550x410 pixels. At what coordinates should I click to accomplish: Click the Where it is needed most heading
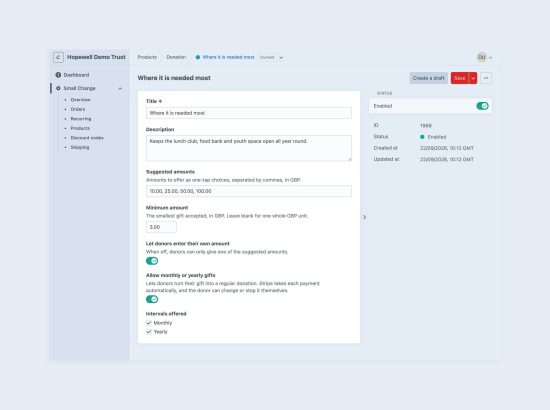click(174, 78)
